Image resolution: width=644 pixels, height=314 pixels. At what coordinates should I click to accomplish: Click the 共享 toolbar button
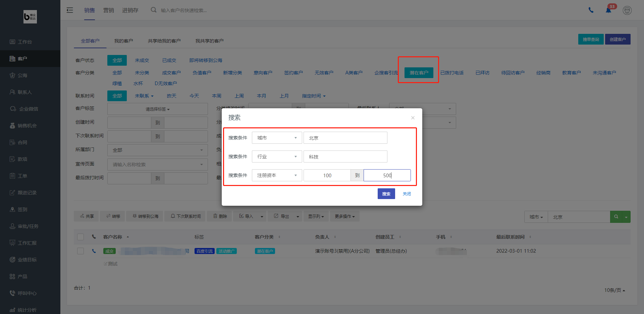(x=87, y=216)
